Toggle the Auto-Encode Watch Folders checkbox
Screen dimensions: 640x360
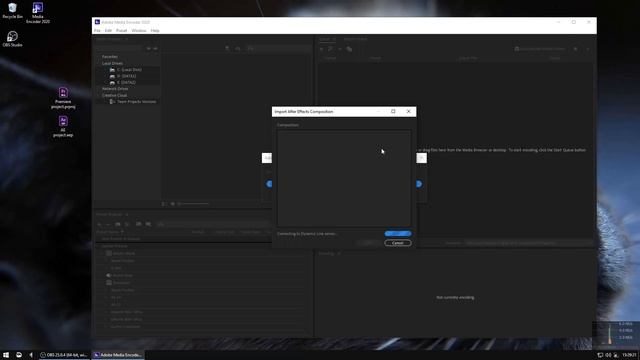[517, 49]
